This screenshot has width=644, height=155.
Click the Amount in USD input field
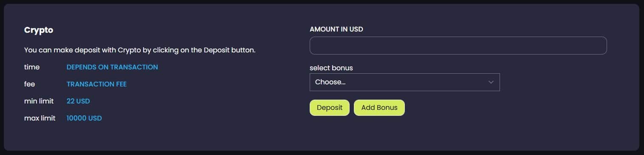pyautogui.click(x=458, y=46)
